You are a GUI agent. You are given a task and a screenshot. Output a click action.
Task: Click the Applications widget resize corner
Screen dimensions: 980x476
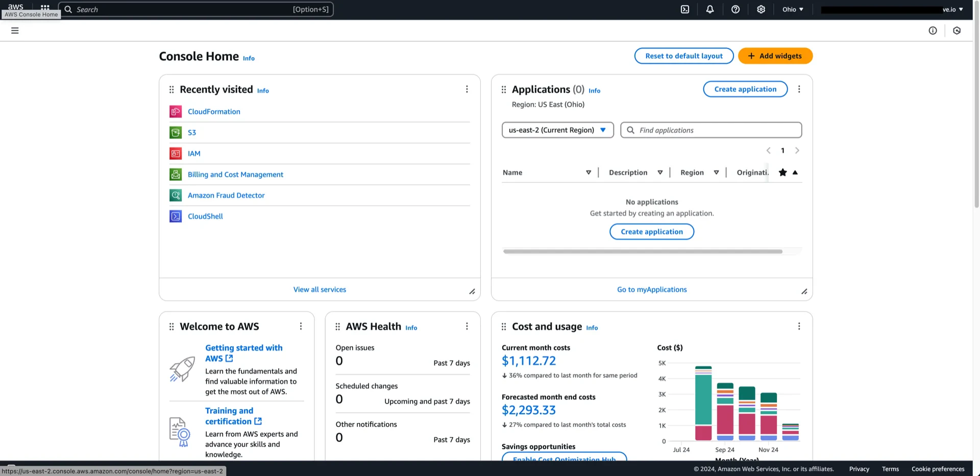(804, 292)
